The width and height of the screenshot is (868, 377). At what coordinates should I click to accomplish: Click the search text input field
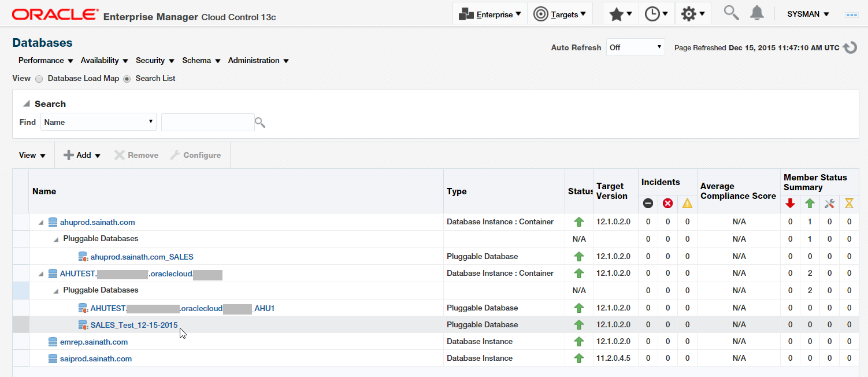(x=207, y=122)
